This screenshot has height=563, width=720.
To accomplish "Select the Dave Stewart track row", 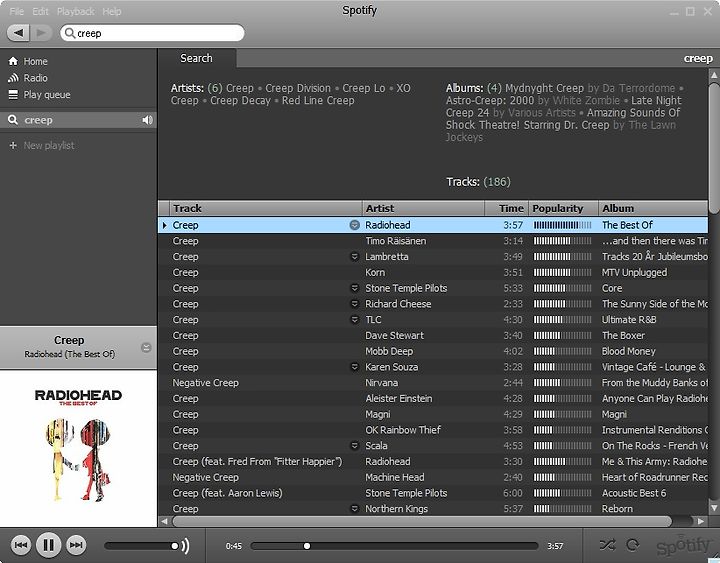I will 433,336.
